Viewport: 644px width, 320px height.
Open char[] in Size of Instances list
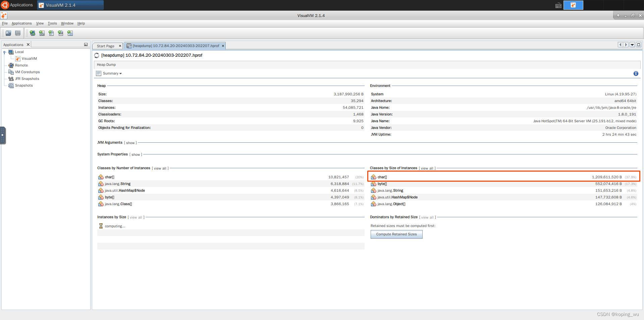pos(382,177)
